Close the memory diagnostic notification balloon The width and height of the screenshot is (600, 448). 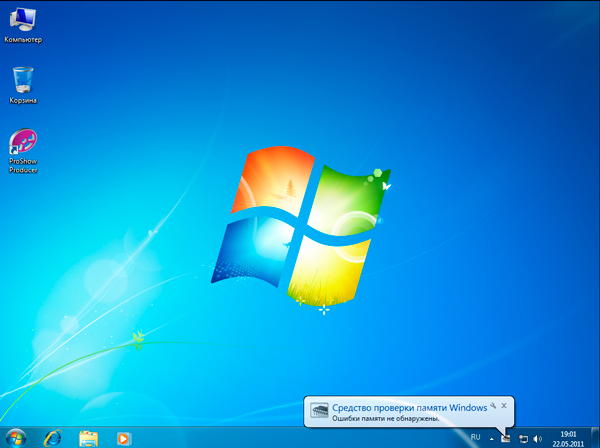pyautogui.click(x=504, y=406)
